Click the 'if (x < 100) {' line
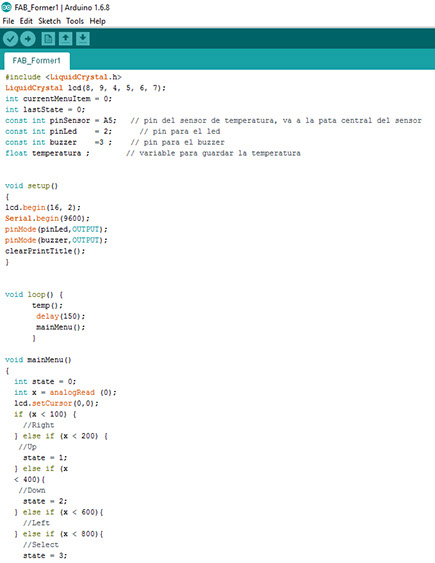Viewport: 435px width, 563px height. tap(45, 414)
